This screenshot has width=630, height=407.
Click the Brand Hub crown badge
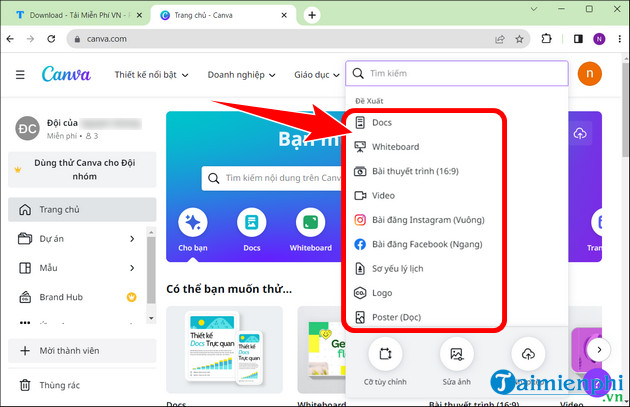132,297
